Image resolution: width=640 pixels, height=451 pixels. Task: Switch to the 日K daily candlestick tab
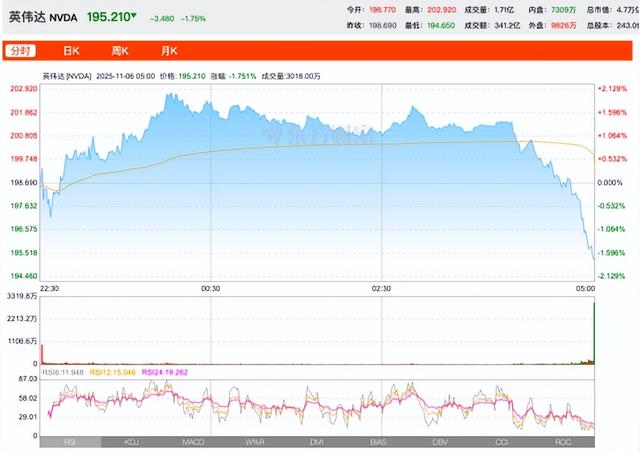(71, 51)
